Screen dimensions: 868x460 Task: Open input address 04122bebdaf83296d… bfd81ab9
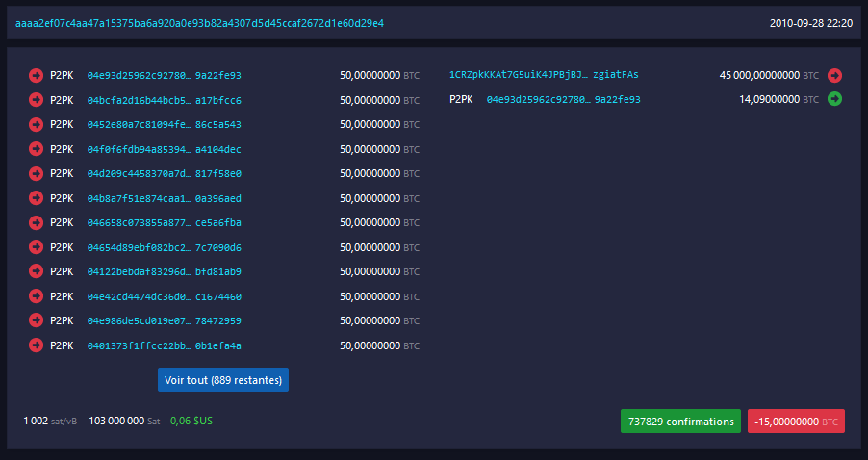coord(164,271)
